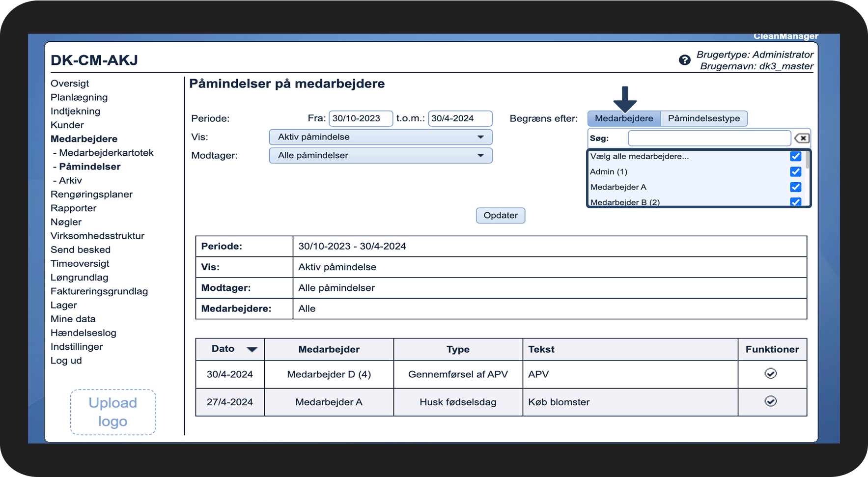Sort by Dato using the arrow icon
The image size is (868, 477).
point(252,349)
